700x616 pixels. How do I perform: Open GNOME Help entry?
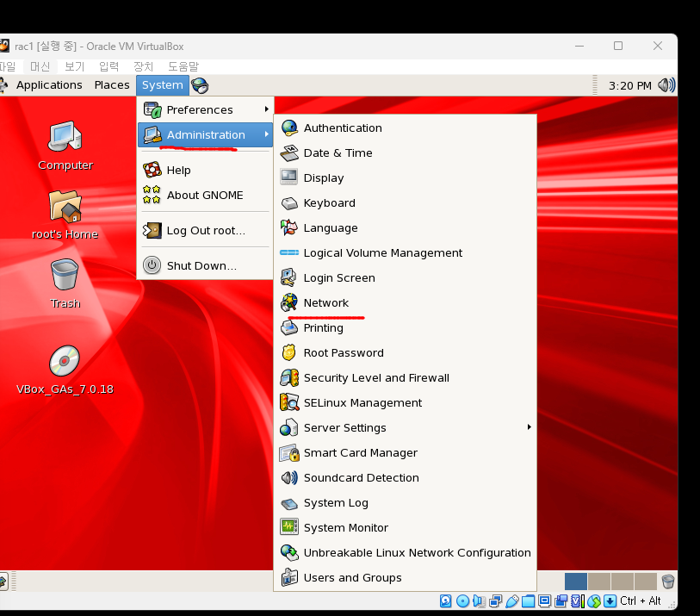tap(206, 171)
